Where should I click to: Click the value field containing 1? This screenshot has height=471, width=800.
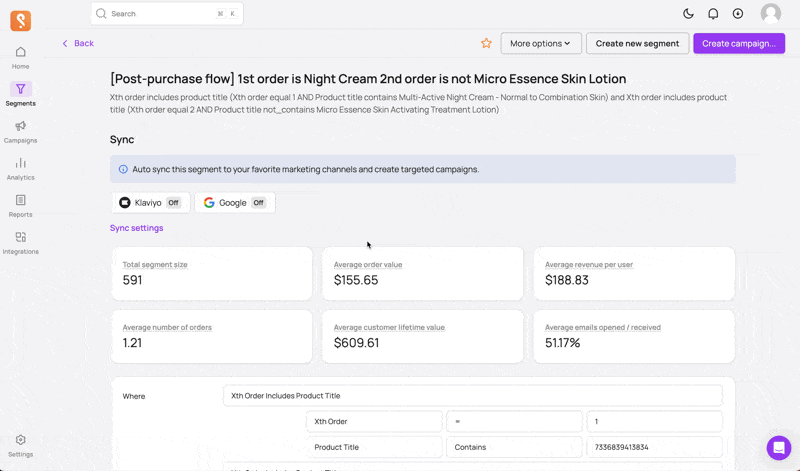click(655, 422)
